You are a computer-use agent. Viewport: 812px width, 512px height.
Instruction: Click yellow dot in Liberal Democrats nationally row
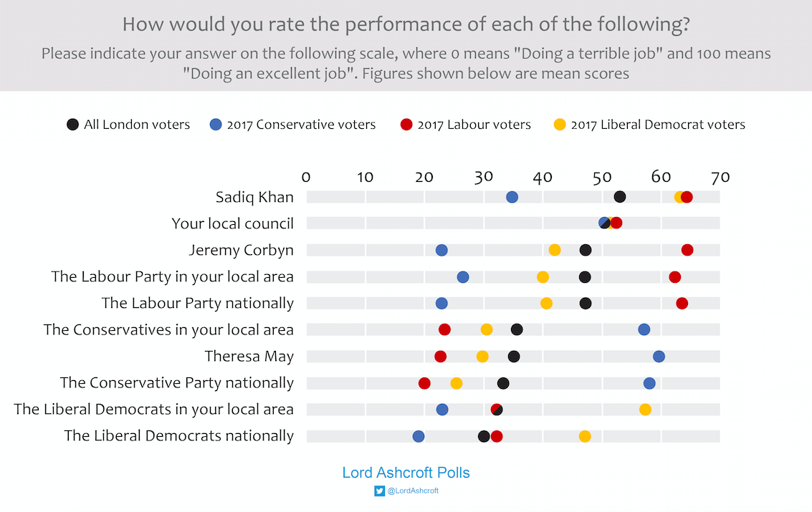(585, 436)
